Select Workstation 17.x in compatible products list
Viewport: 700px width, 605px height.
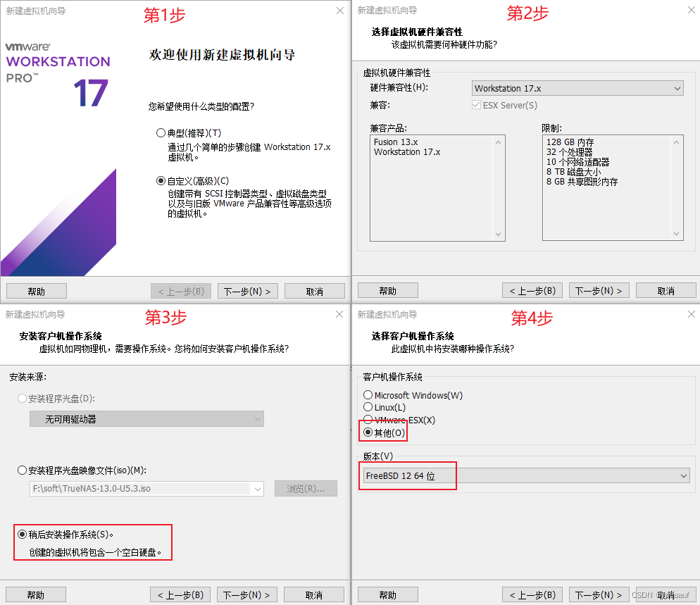[407, 152]
